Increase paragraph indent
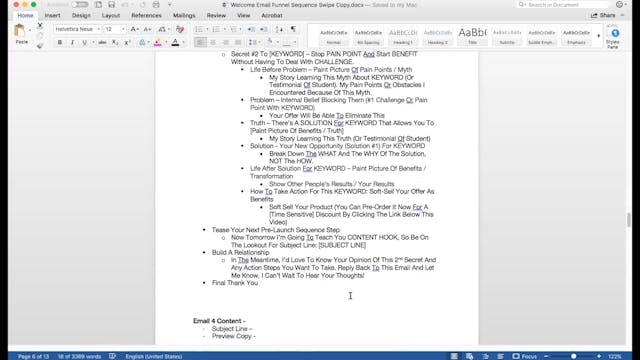Screen dimensions: 640x360 (x=264, y=29)
